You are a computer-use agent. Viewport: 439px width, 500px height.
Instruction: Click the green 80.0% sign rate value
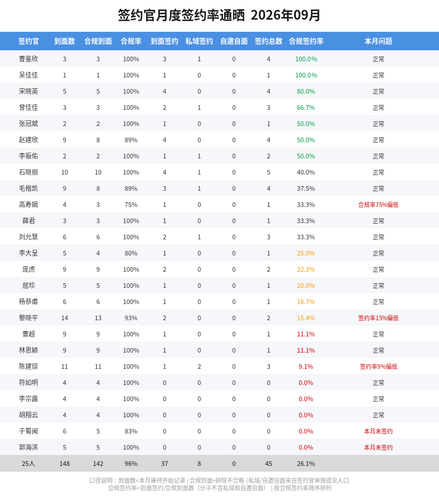[x=306, y=91]
